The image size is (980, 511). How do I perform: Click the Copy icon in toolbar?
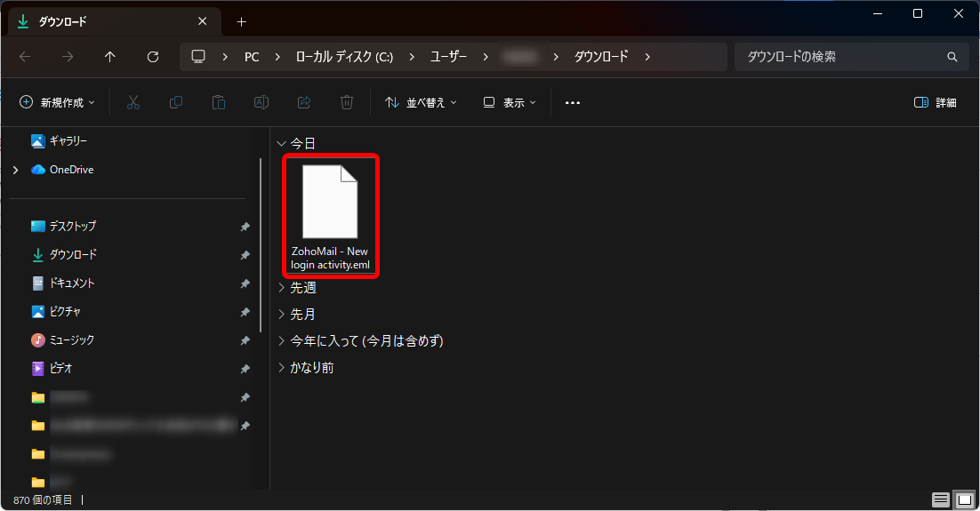176,102
